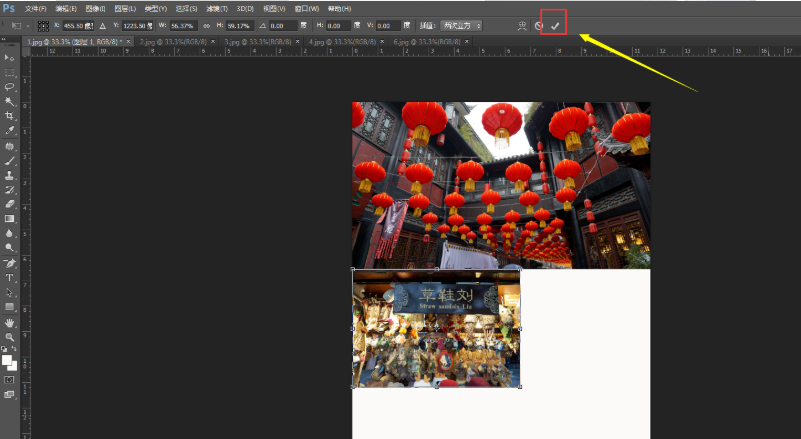Select the Horizontal Type tool
Image resolution: width=801 pixels, height=439 pixels.
click(x=10, y=277)
